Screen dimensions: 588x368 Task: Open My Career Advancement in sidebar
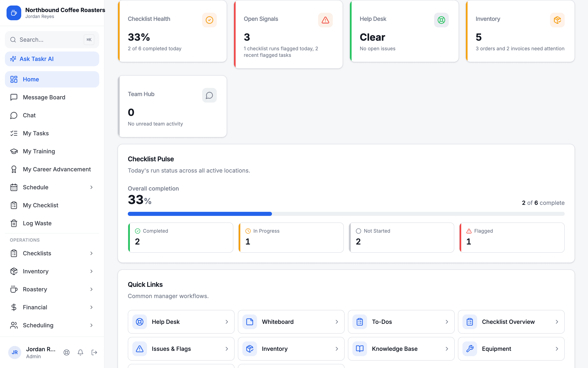52,169
